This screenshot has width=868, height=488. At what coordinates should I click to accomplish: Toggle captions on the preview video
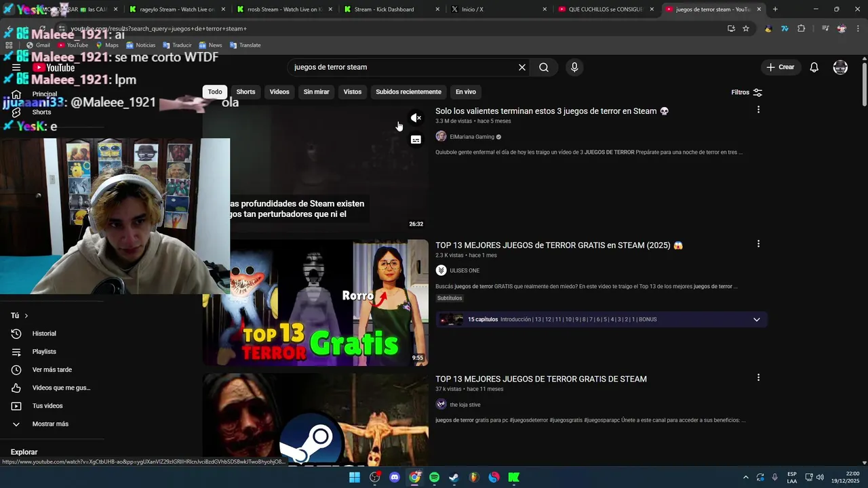tap(416, 140)
